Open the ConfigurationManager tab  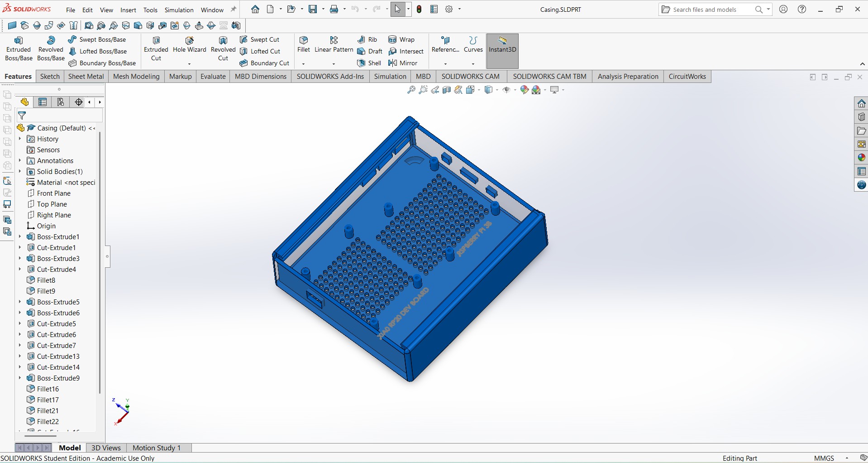point(61,102)
